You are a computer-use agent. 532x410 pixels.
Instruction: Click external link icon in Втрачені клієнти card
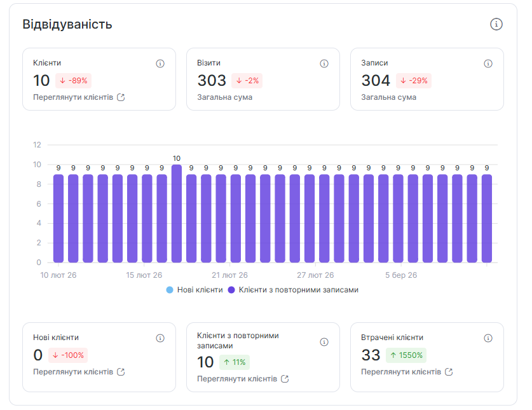pos(449,372)
